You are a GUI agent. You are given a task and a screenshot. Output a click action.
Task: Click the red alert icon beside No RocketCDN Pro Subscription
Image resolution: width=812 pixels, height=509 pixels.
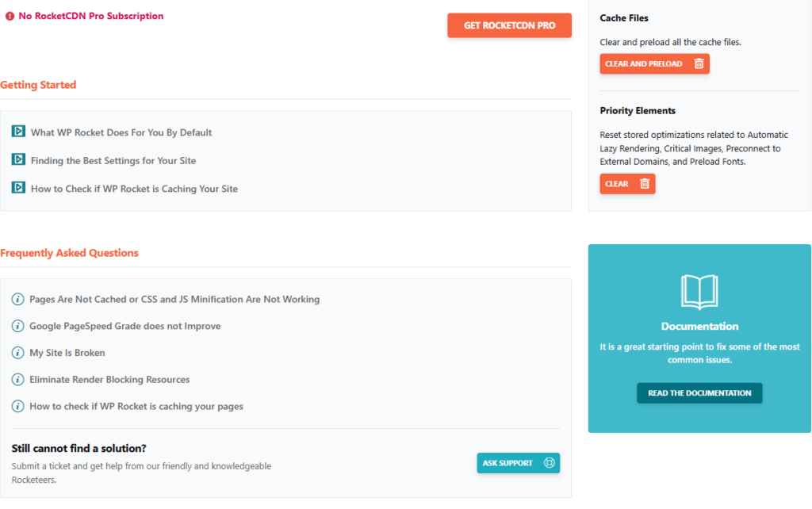click(10, 16)
